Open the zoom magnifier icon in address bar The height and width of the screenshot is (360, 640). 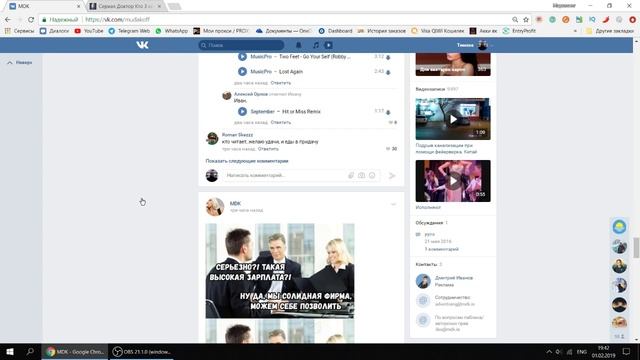515,20
